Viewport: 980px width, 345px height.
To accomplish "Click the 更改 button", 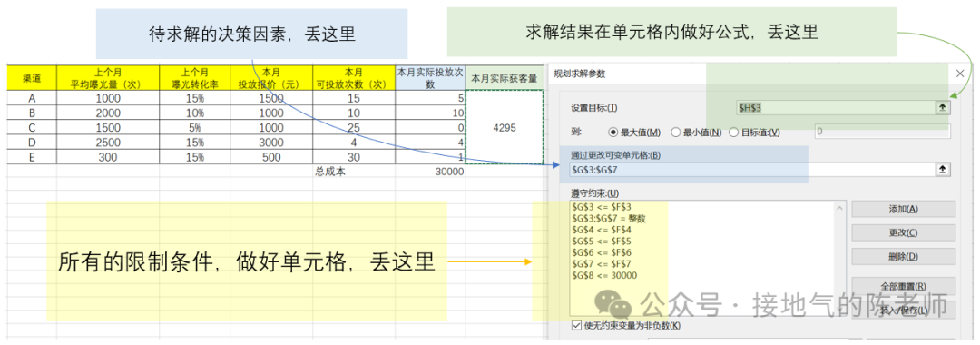I will [903, 232].
